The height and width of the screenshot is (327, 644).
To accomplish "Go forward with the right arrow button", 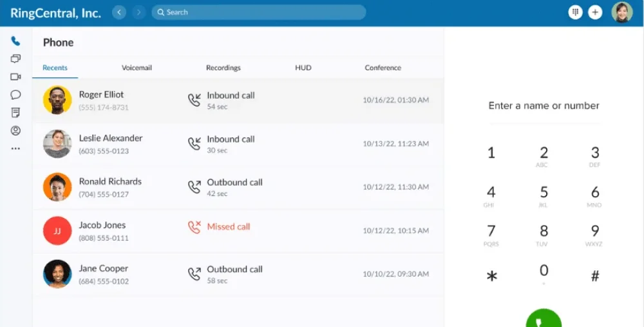I will coord(139,12).
